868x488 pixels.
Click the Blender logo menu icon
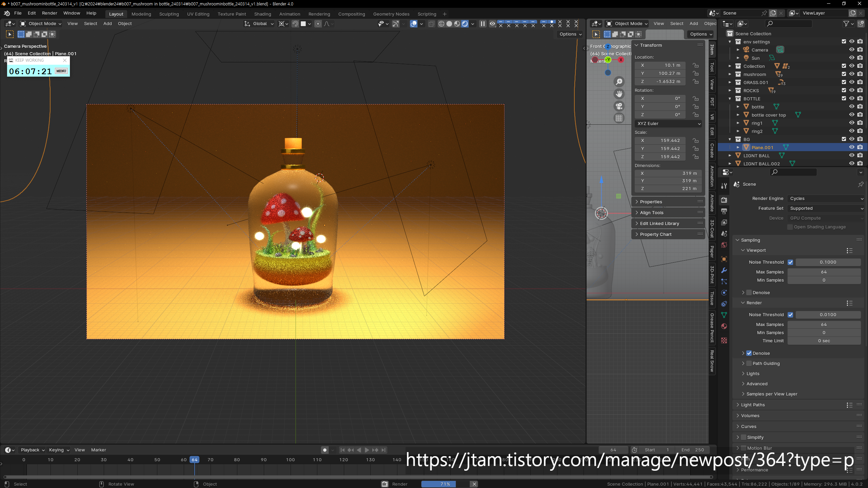pyautogui.click(x=7, y=13)
